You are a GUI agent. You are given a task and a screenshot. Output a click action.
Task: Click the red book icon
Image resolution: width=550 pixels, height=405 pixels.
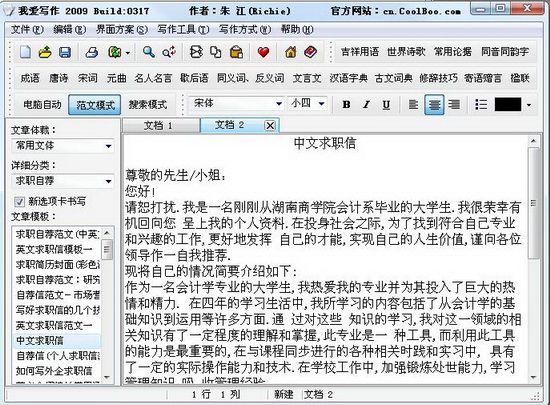(x=310, y=52)
